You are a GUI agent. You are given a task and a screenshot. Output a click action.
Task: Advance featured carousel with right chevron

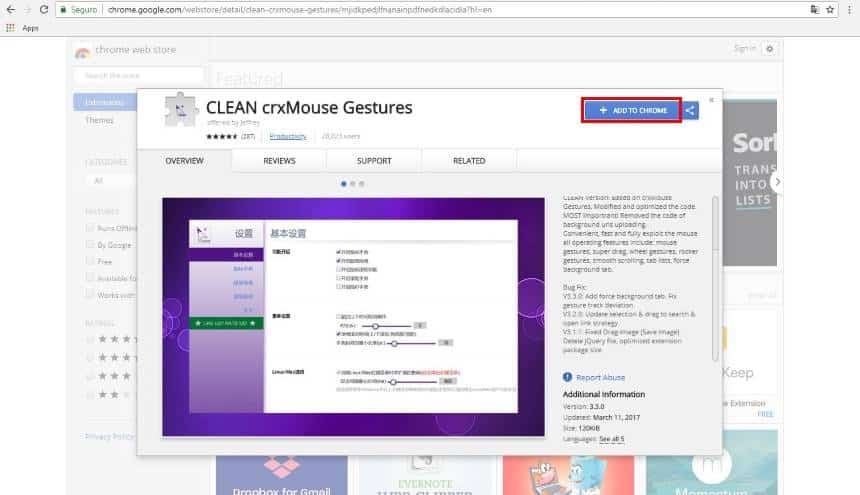click(x=777, y=182)
